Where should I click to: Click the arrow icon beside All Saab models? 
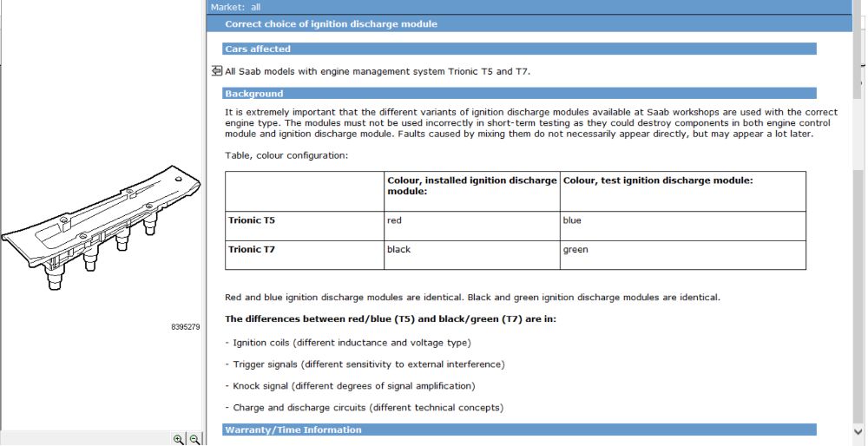click(217, 71)
